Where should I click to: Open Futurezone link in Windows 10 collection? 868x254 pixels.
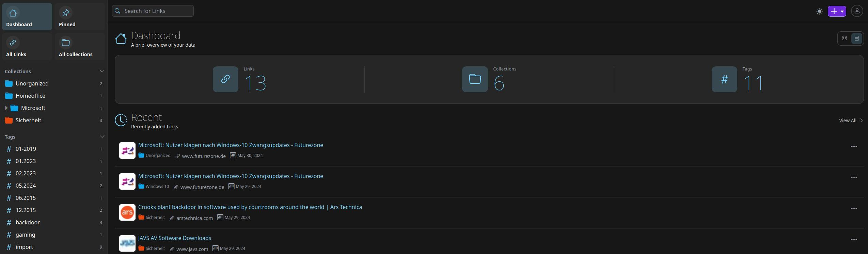click(x=231, y=176)
